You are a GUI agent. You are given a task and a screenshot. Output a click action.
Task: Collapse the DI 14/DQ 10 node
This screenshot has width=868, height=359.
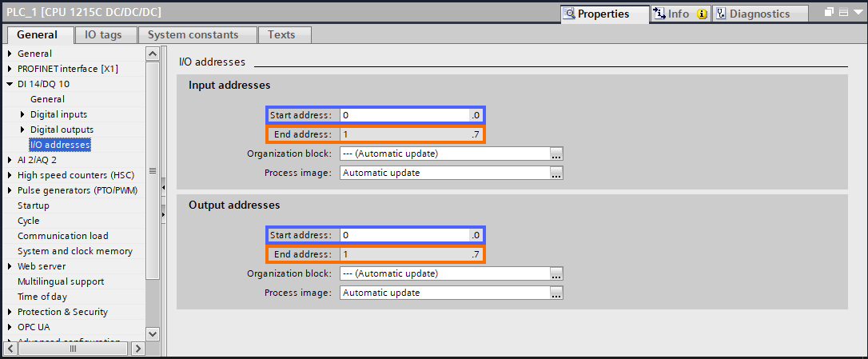coord(10,84)
